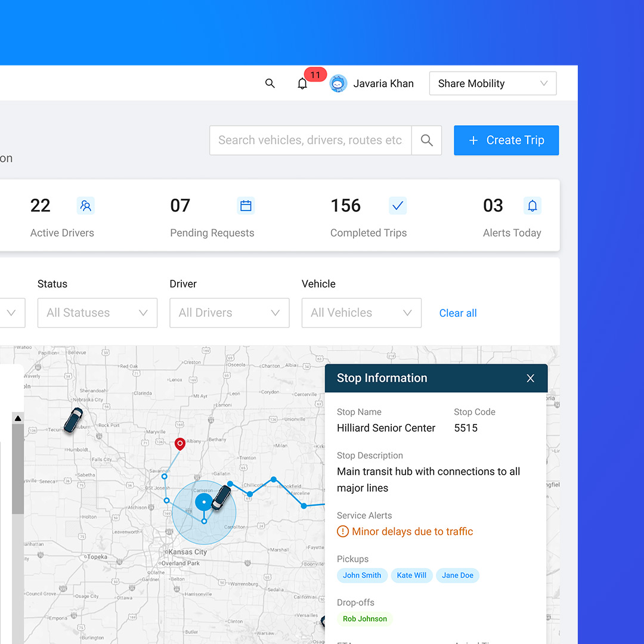
Task: Click the open route stop dot south of Cameron
Action: point(204,521)
